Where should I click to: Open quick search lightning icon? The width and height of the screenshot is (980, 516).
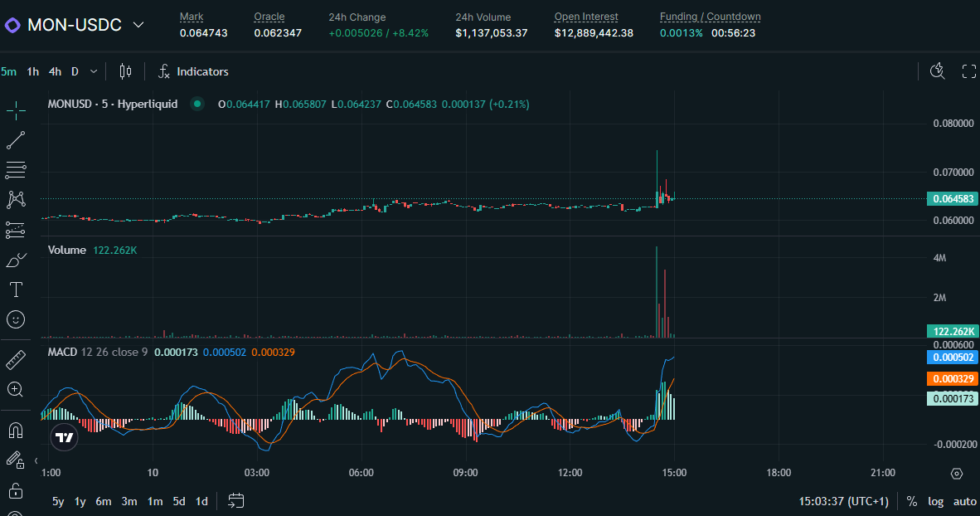coord(937,71)
